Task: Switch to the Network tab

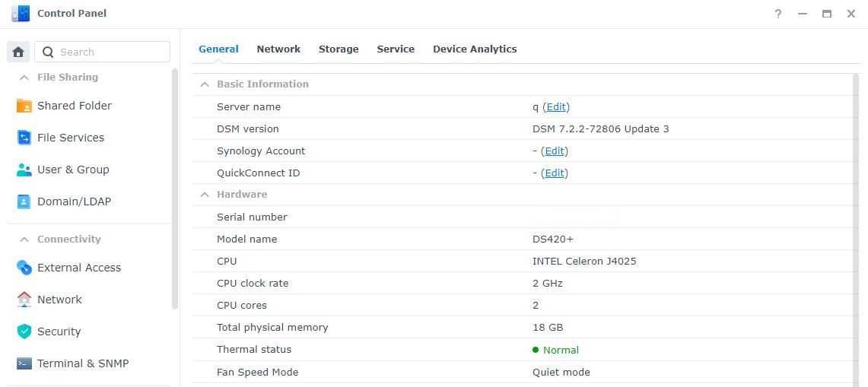Action: point(278,49)
